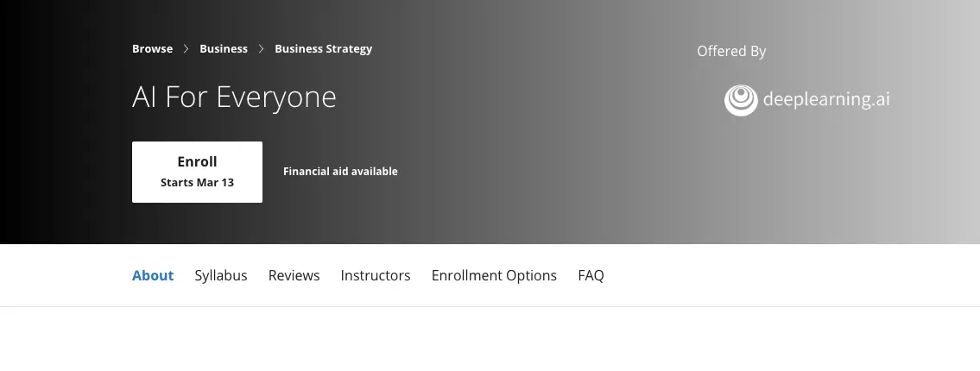Open the Business Strategy breadcrumb link

[323, 48]
